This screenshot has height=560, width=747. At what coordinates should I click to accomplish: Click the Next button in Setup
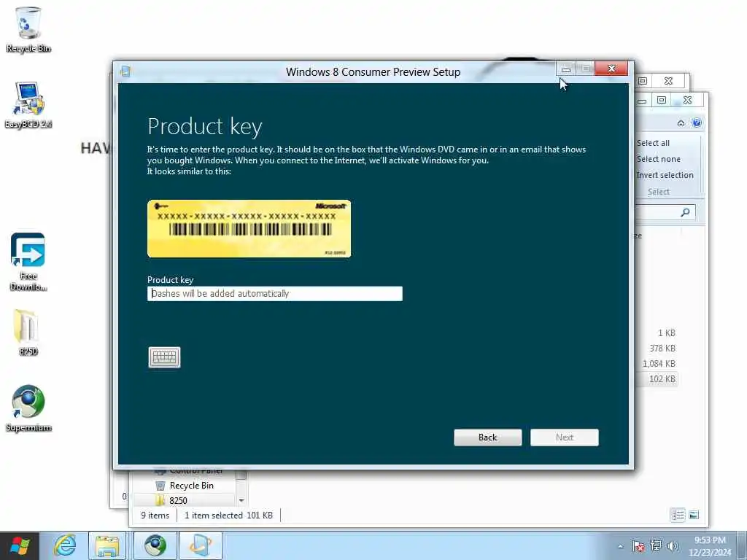click(x=564, y=437)
